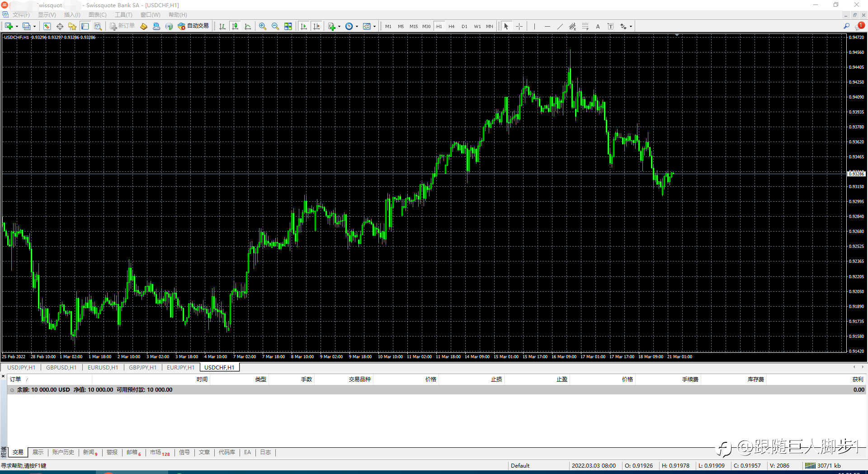Toggle chart shift icon
This screenshot has width=868, height=474.
tap(316, 26)
